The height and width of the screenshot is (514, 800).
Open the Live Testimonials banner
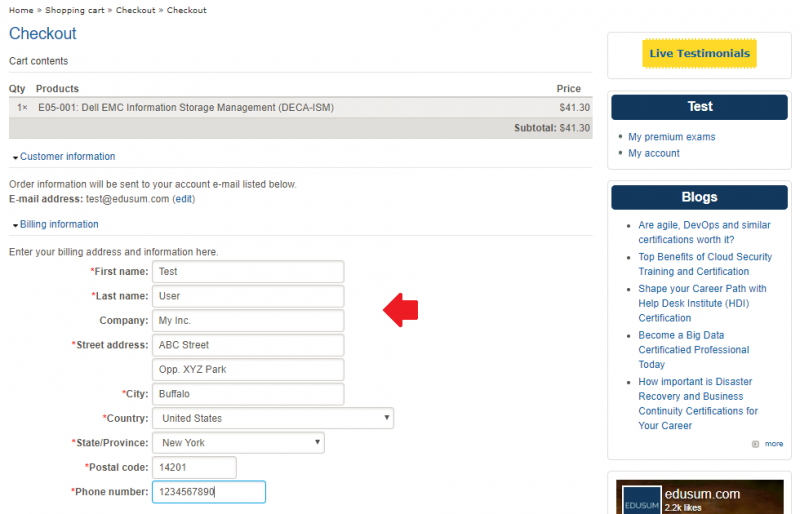tap(699, 54)
